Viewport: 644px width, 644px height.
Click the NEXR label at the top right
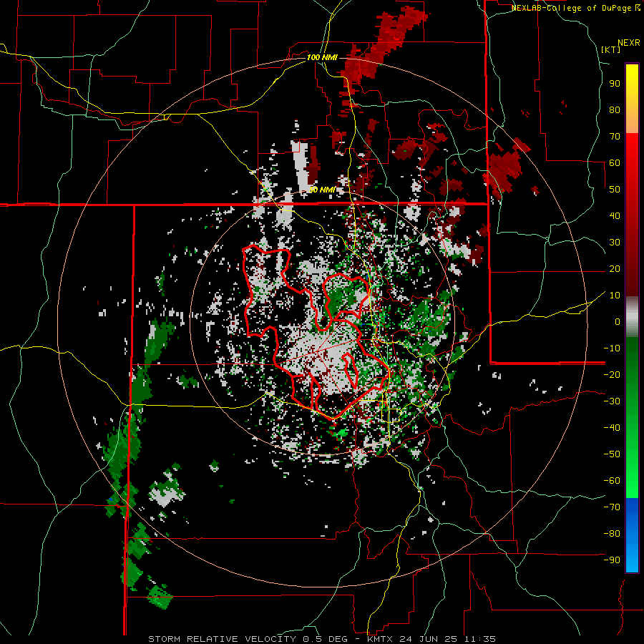(629, 43)
